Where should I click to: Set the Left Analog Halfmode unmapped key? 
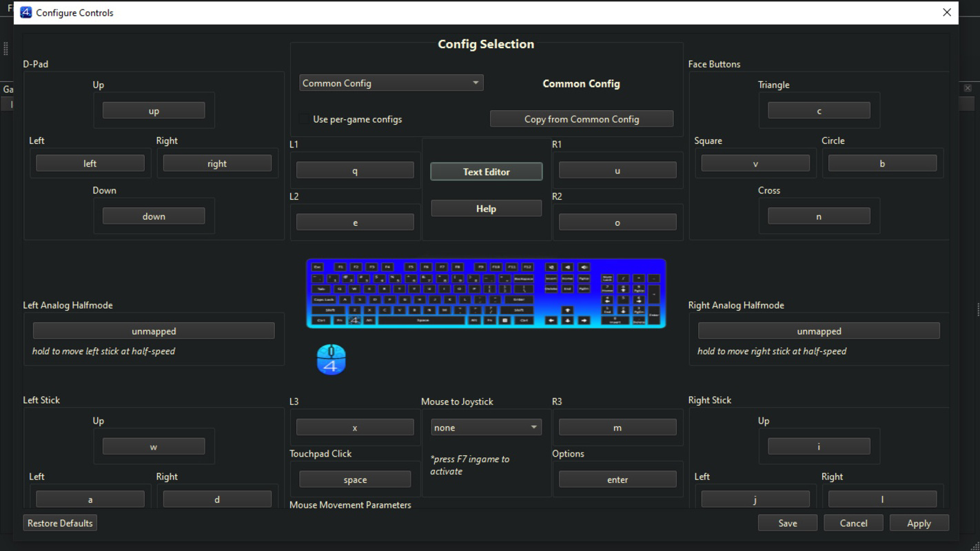pyautogui.click(x=154, y=331)
